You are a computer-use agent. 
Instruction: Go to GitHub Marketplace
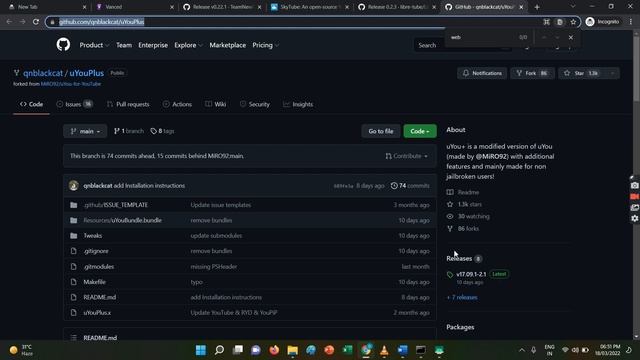pos(227,45)
